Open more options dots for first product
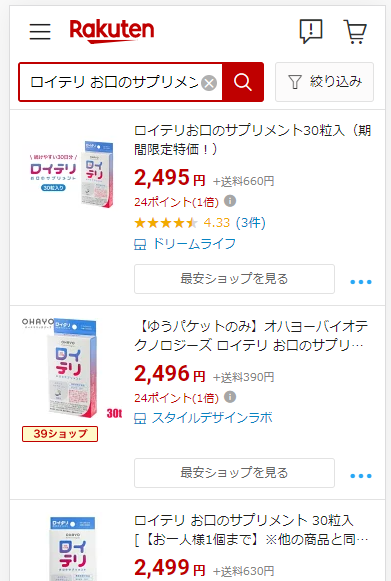This screenshot has height=581, width=391. pyautogui.click(x=361, y=282)
